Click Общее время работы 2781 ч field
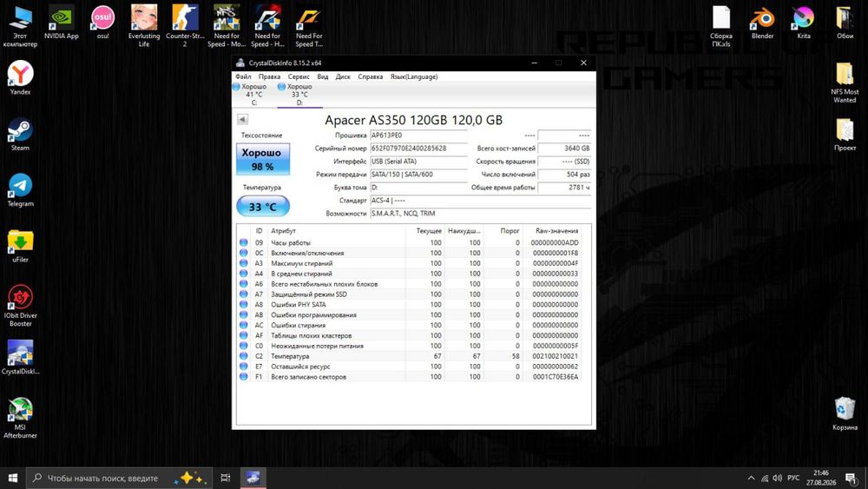The height and width of the screenshot is (489, 868). click(564, 188)
